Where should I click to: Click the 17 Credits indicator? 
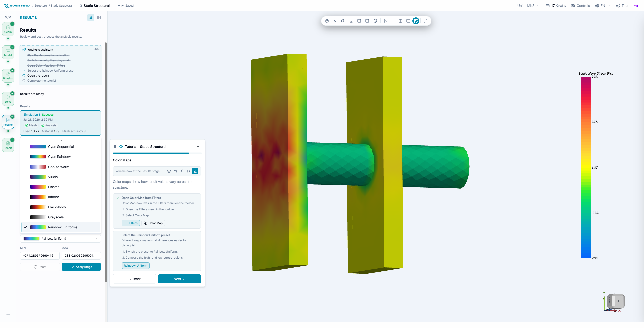[x=556, y=6]
